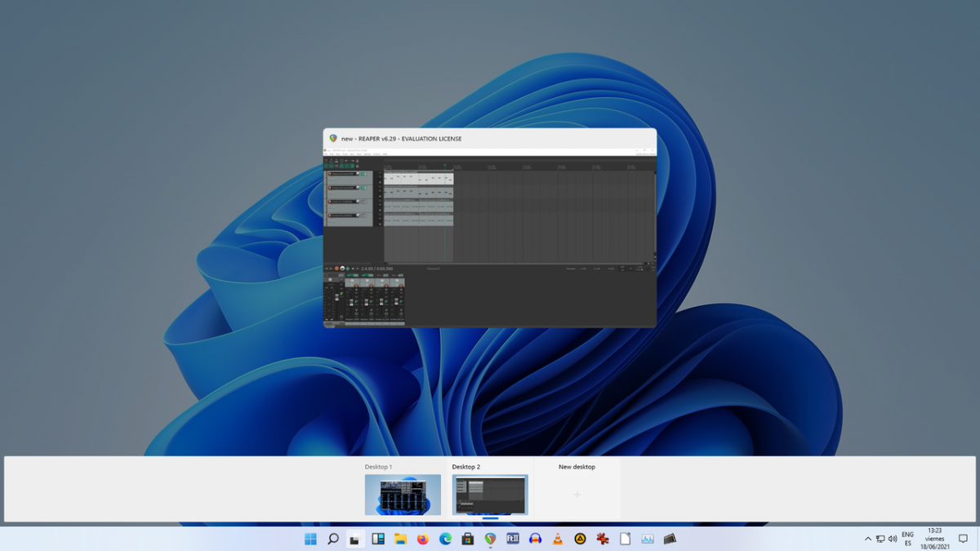Open the Options menu in REAPER
This screenshot has width=980, height=551.
367,153
